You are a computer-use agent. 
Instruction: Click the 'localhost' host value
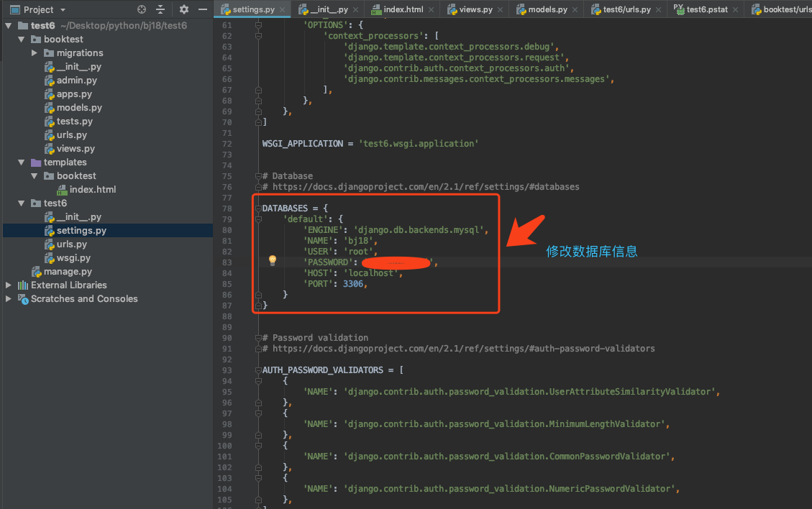pos(371,273)
